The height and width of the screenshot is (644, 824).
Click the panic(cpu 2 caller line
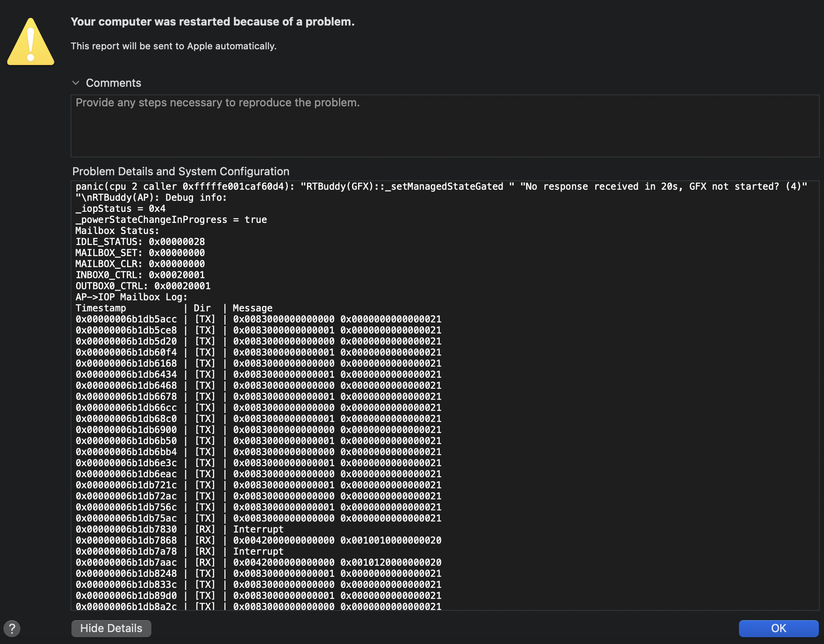[x=441, y=186]
